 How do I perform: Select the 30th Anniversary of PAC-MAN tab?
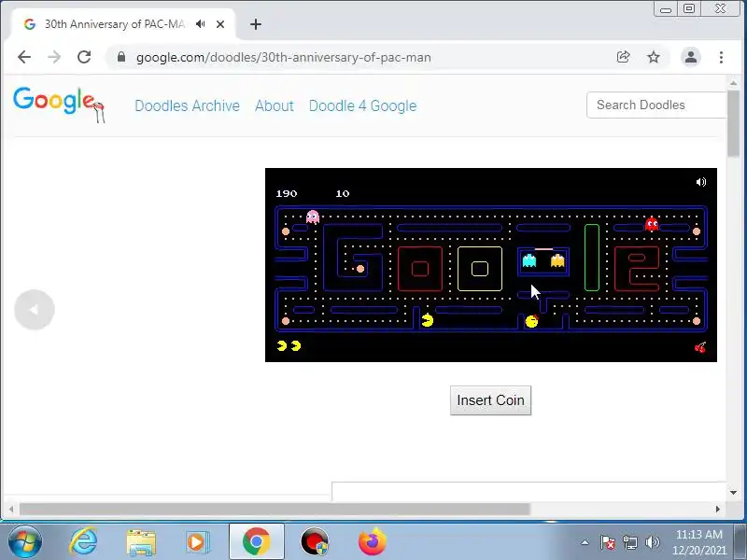[114, 24]
